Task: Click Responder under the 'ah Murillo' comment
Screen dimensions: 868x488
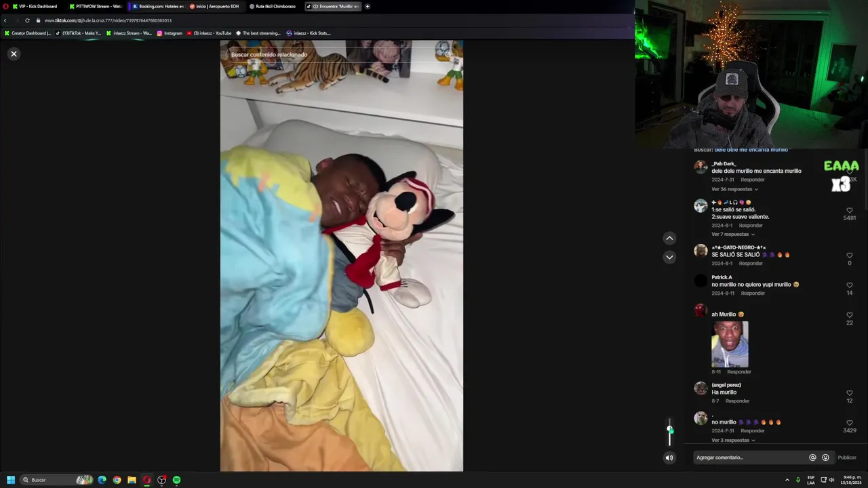Action: [739, 371]
